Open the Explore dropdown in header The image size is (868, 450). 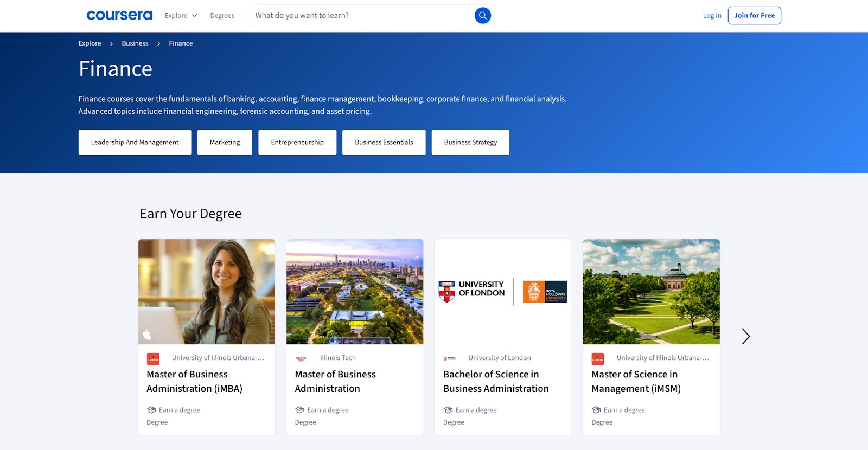(x=181, y=16)
